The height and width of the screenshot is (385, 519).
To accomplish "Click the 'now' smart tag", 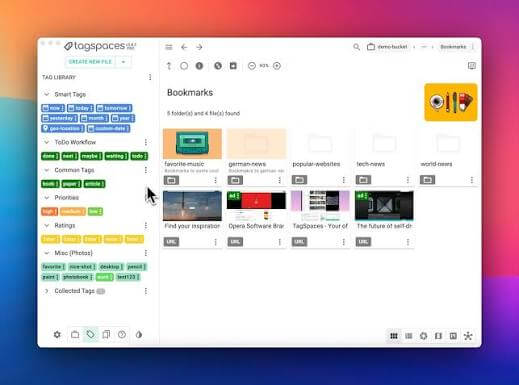I will [53, 108].
